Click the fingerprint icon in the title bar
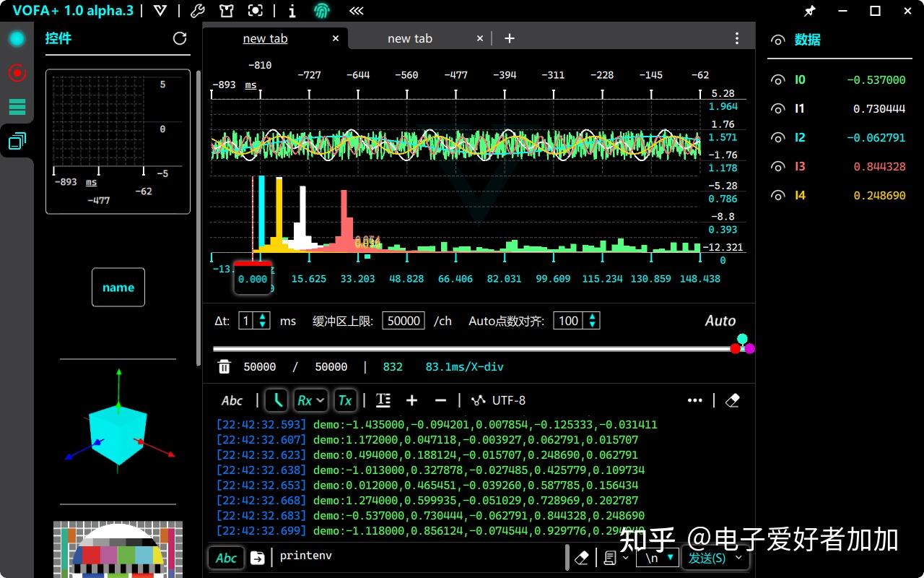This screenshot has height=578, width=924. (x=322, y=11)
